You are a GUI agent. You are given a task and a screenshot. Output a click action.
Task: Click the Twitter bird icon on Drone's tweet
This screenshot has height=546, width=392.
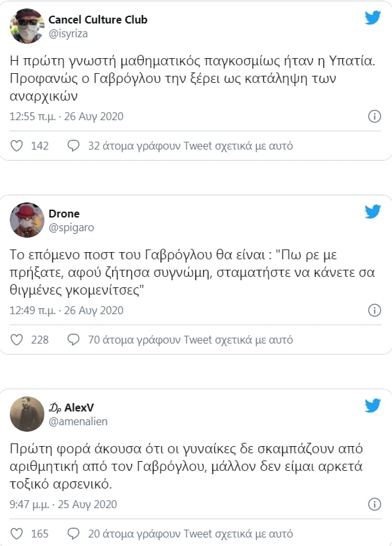point(372,212)
